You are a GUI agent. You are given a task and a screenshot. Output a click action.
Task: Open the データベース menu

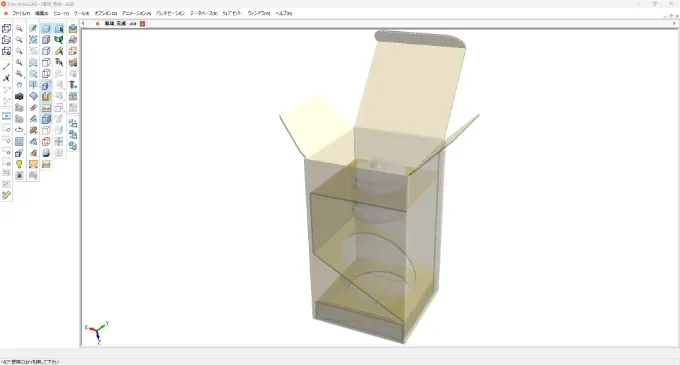click(203, 13)
